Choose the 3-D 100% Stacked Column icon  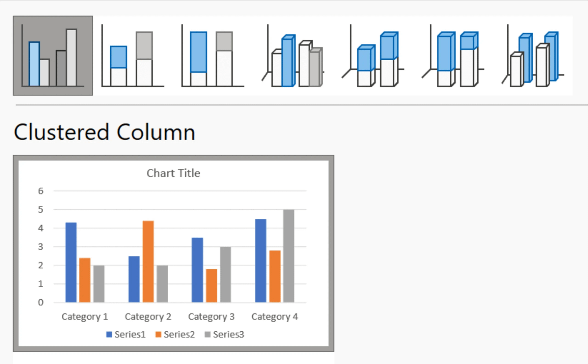tap(453, 56)
